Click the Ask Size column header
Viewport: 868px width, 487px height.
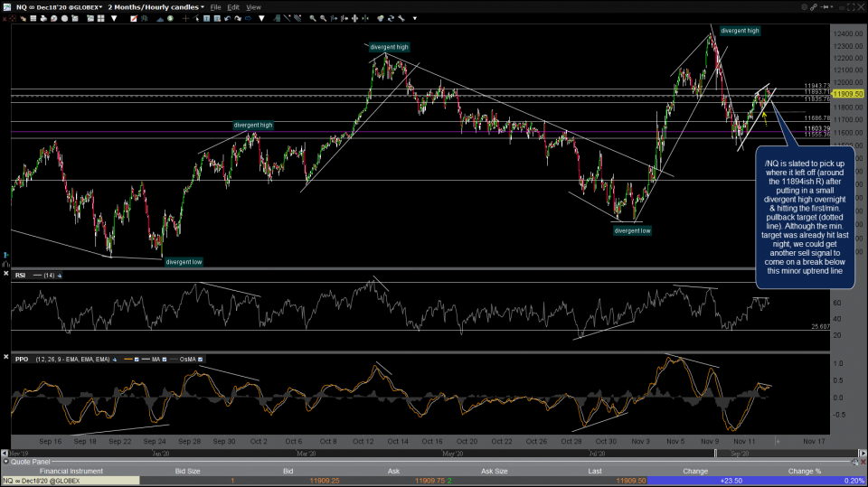[x=495, y=471]
